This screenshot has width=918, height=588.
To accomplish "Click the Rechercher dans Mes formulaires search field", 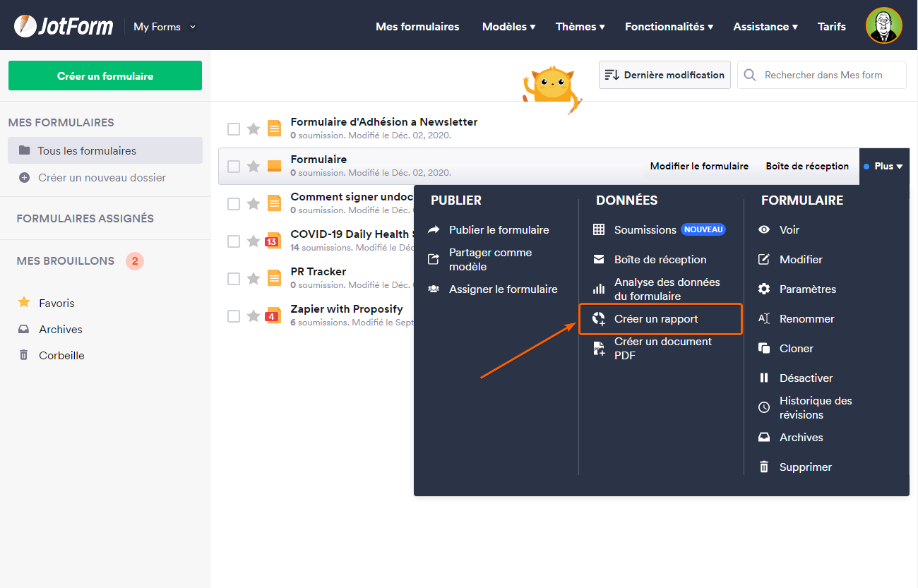I will coord(830,75).
